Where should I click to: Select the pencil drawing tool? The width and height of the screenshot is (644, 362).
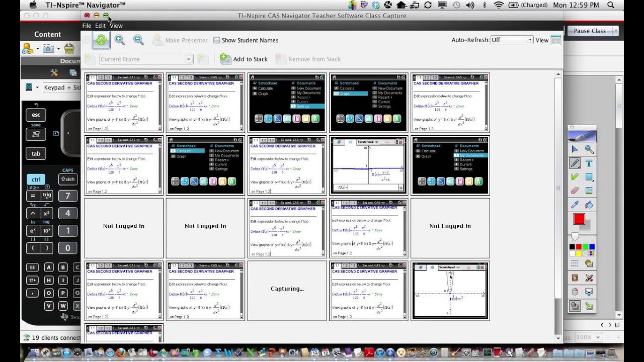coord(575,163)
